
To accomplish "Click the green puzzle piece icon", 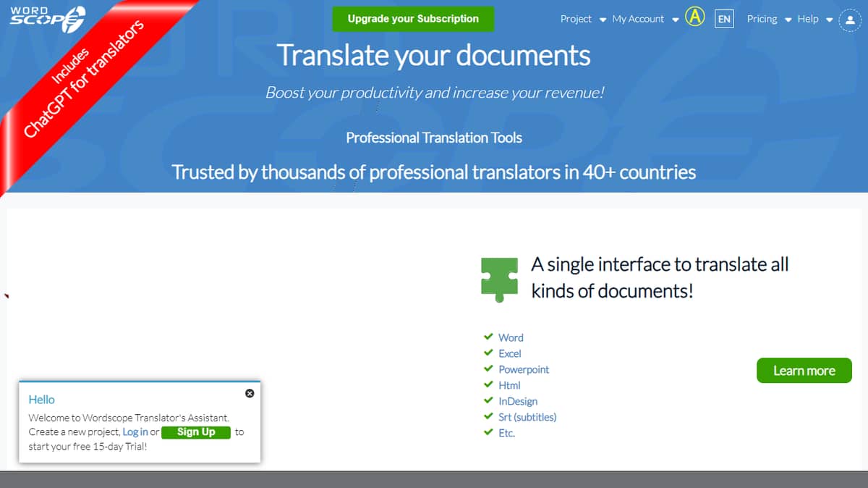I will tap(500, 279).
